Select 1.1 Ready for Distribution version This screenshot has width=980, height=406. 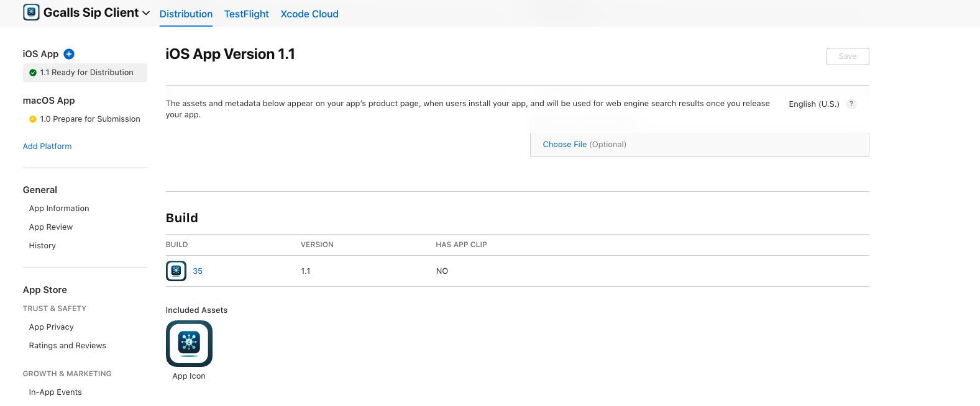coord(86,73)
